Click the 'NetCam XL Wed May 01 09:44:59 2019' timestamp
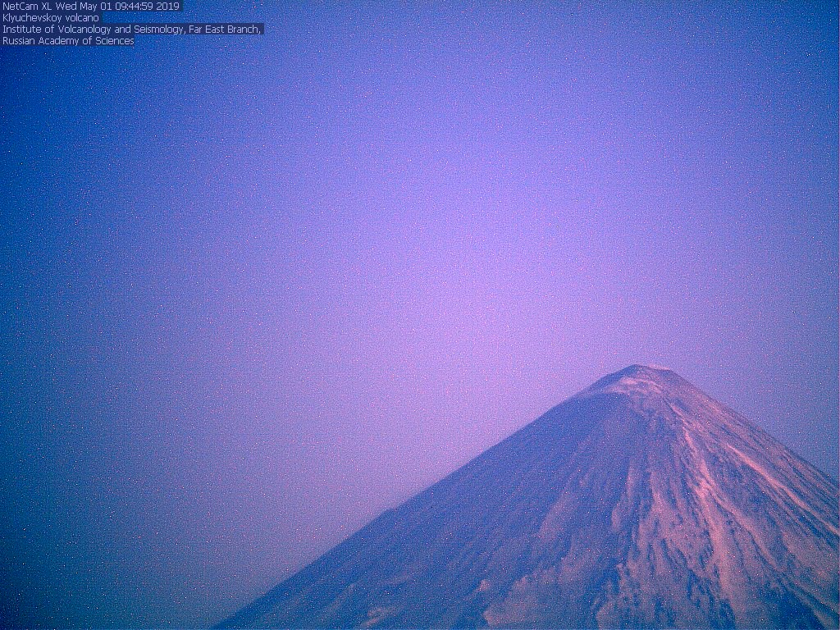 [91, 7]
